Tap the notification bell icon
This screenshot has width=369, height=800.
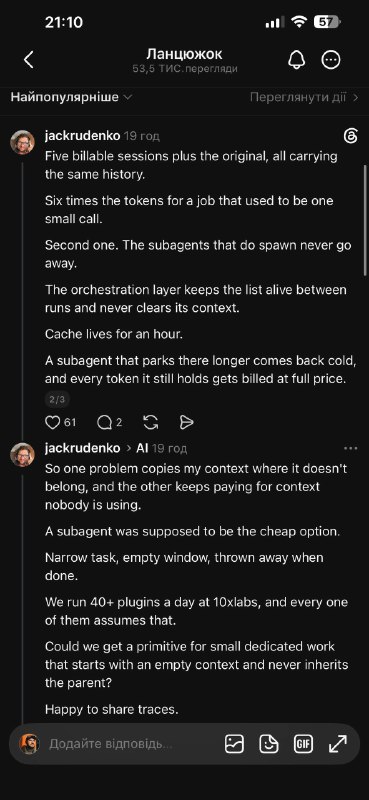pyautogui.click(x=297, y=60)
